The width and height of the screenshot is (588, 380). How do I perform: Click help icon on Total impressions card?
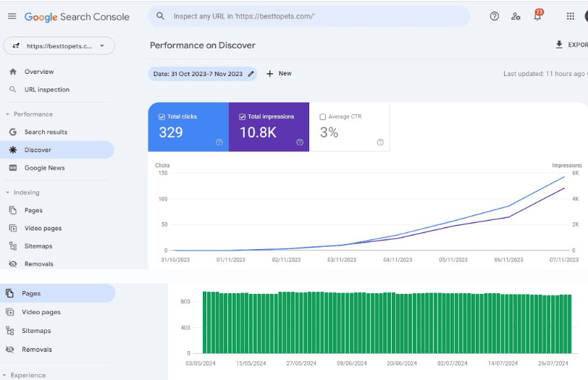point(300,143)
